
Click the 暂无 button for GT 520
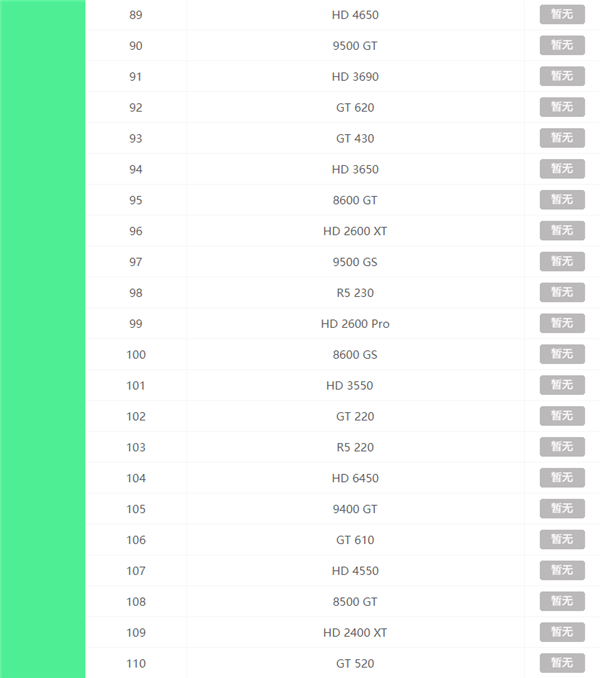[562, 663]
